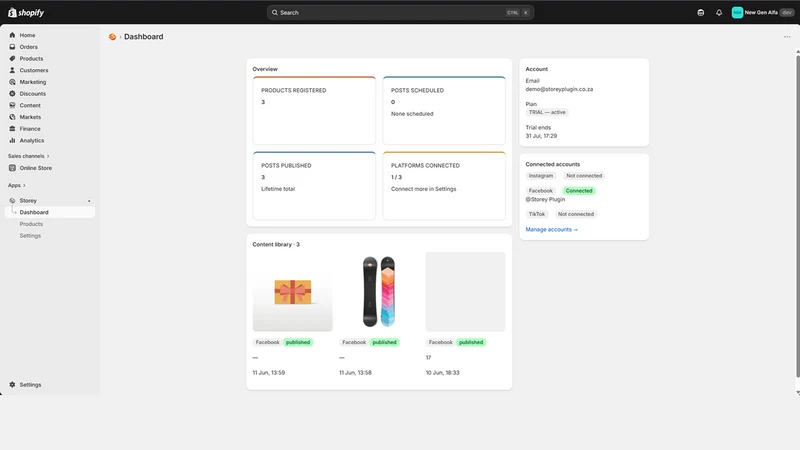
Task: Click the Orders inbox icon
Action: [12, 47]
